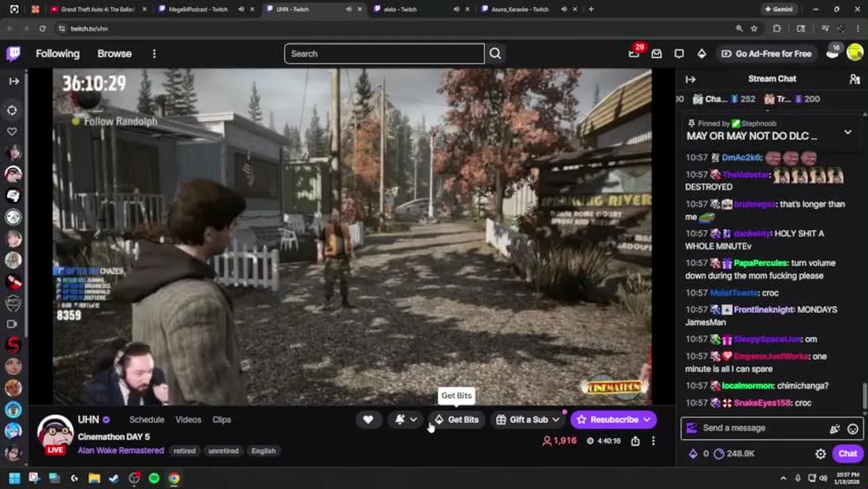868x489 pixels.
Task: Click the purple Chat send button
Action: (848, 454)
